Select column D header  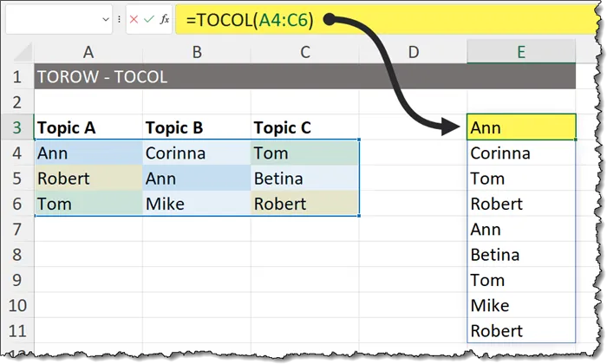click(x=413, y=52)
